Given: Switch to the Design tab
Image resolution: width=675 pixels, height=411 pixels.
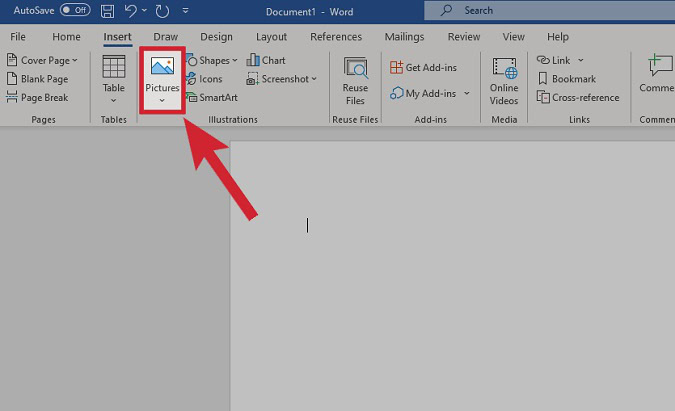Looking at the screenshot, I should click(x=215, y=37).
